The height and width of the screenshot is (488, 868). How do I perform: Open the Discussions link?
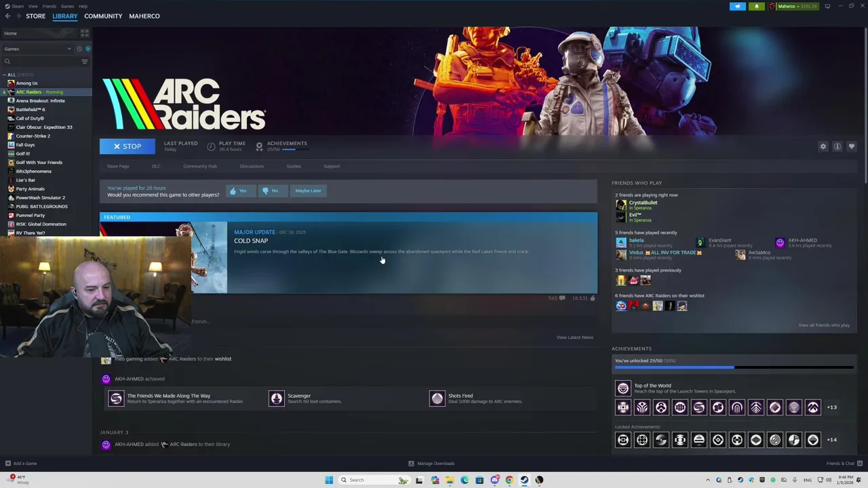252,166
